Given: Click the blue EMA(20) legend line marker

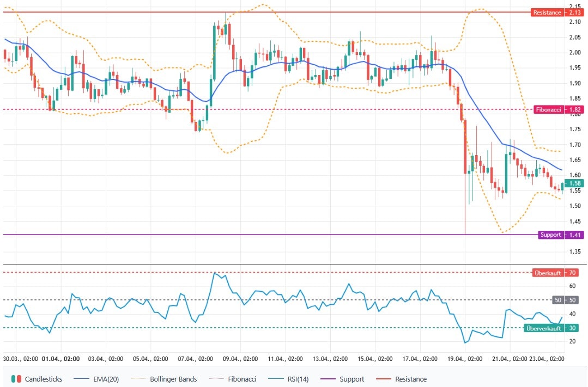Looking at the screenshot, I should pyautogui.click(x=81, y=379).
